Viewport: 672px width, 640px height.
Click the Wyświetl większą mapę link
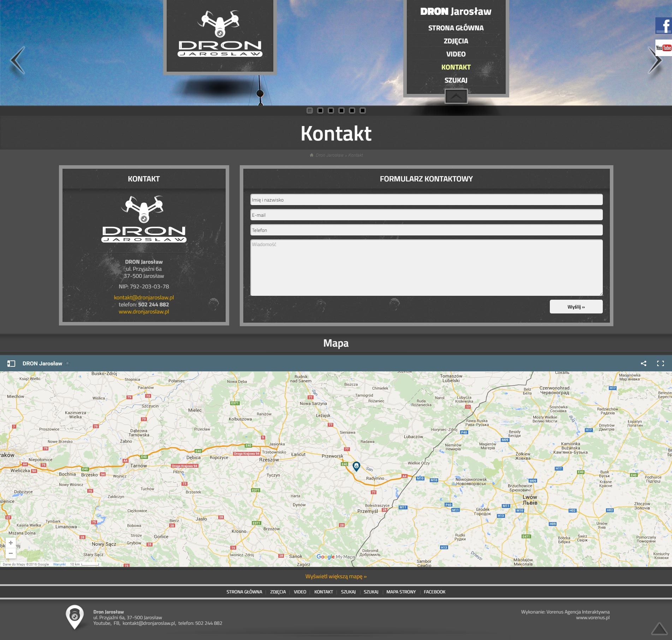click(x=336, y=576)
